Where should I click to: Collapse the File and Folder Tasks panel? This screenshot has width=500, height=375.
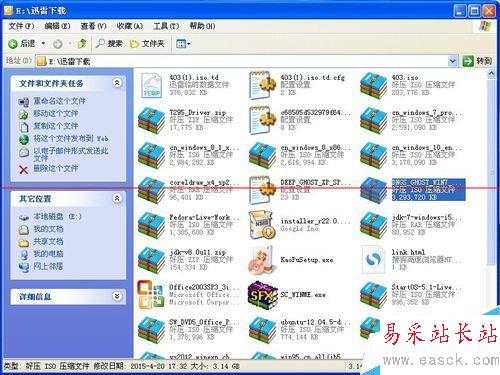pos(117,82)
